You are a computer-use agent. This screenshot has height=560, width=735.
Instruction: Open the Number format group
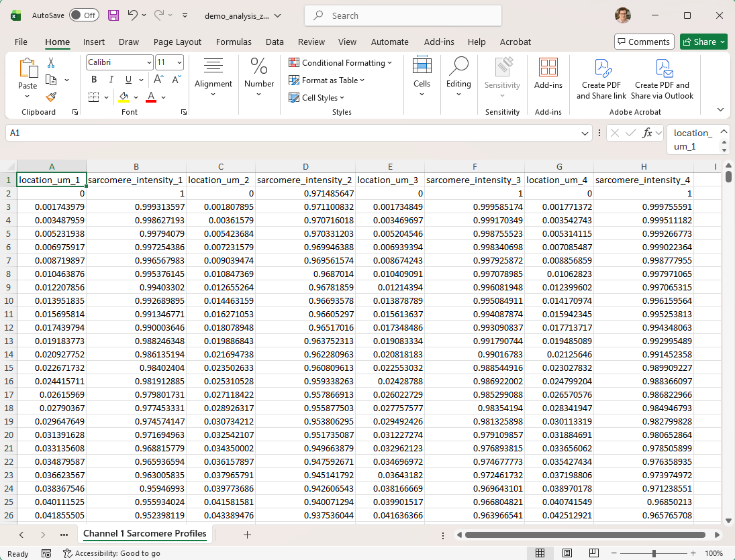click(x=258, y=77)
